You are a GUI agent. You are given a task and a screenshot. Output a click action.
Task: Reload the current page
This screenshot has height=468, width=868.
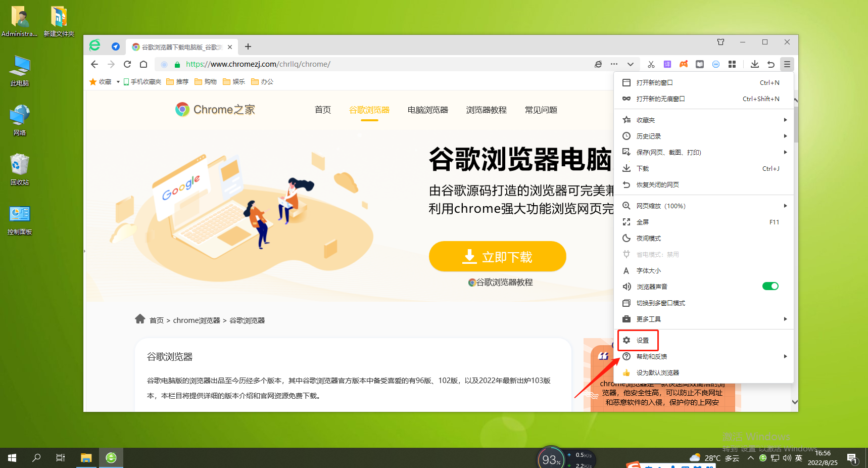click(127, 64)
